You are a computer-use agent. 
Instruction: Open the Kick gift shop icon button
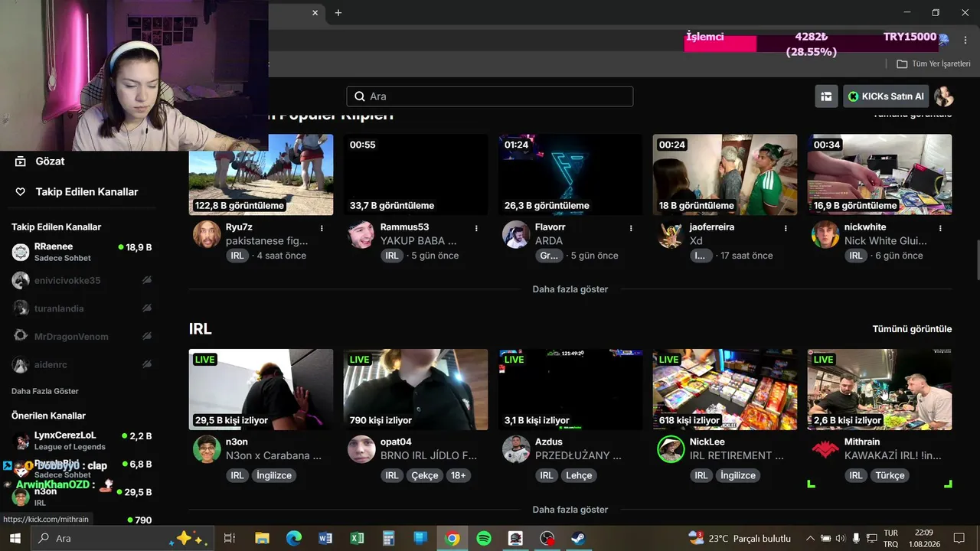(x=826, y=96)
